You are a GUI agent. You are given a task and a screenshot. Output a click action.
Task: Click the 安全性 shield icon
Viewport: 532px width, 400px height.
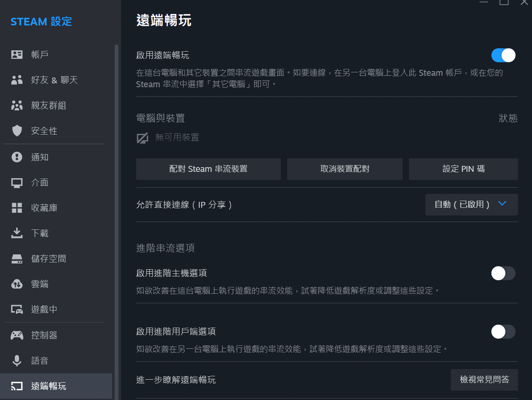[x=17, y=131]
